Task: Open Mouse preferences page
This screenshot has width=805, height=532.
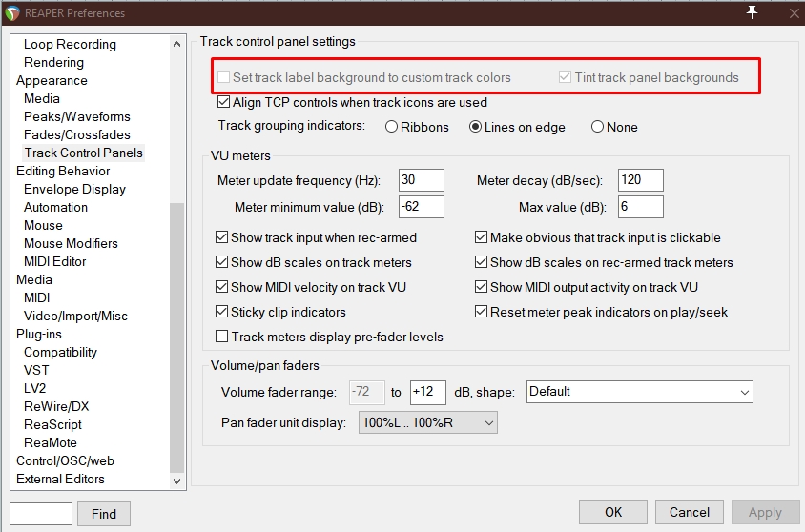Action: [x=43, y=225]
